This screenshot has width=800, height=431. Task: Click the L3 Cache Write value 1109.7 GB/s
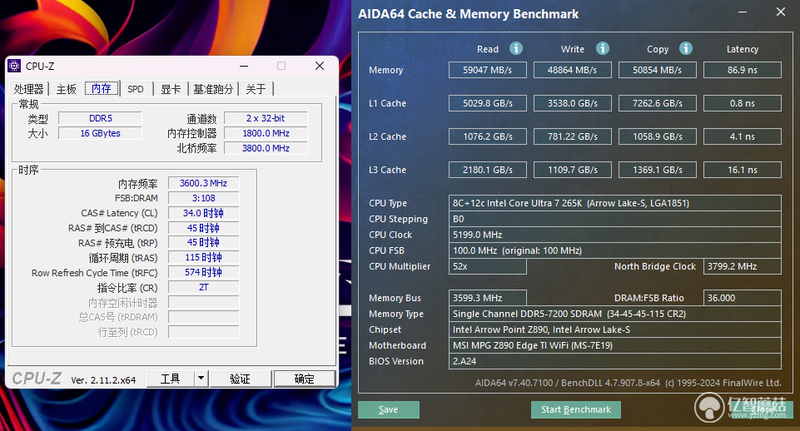click(x=572, y=170)
